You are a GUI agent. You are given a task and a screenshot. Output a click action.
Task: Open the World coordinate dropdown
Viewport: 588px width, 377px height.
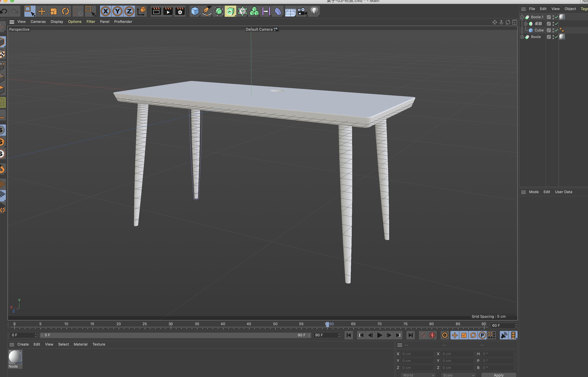click(x=418, y=375)
